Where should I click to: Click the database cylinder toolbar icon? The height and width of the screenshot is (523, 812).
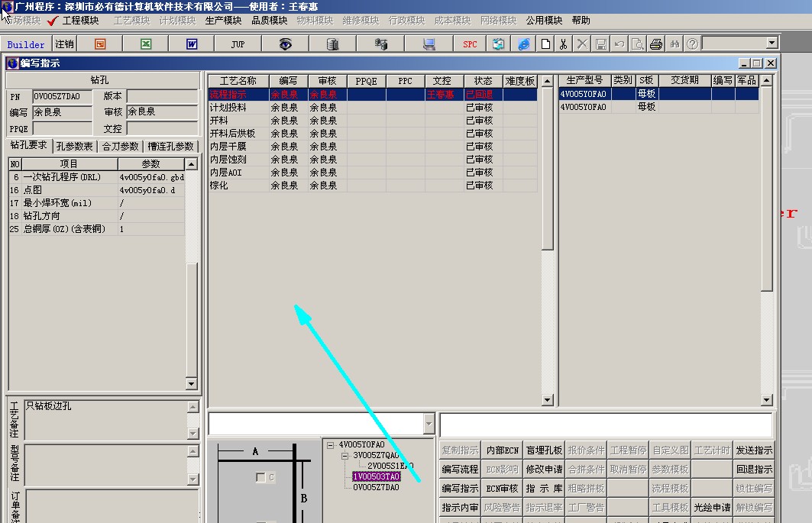(x=332, y=44)
